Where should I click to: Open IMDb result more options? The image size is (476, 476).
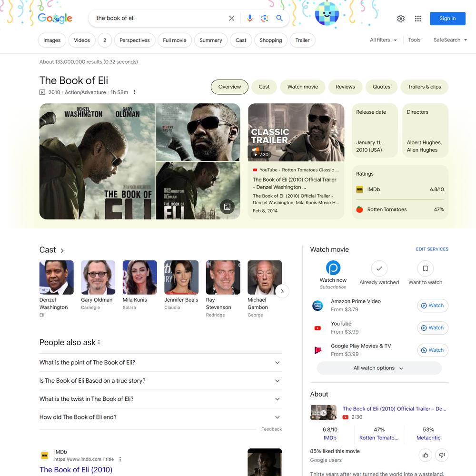tap(120, 459)
